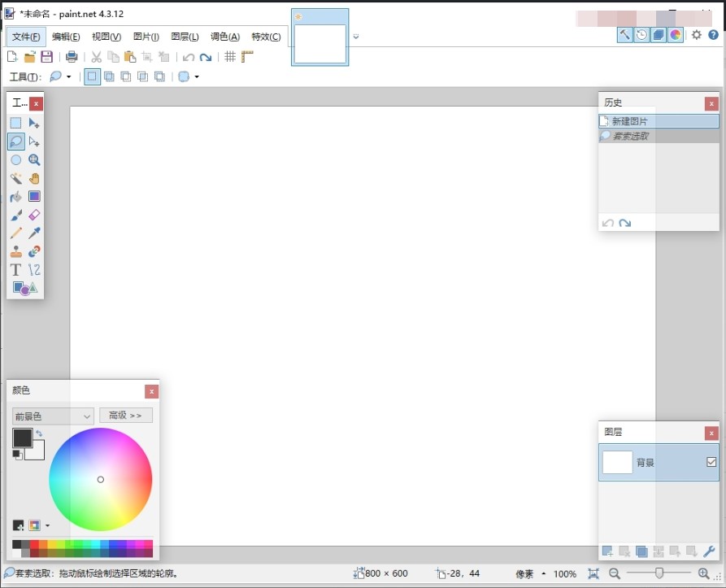Click the 高级 button in the Colors panel

[125, 415]
